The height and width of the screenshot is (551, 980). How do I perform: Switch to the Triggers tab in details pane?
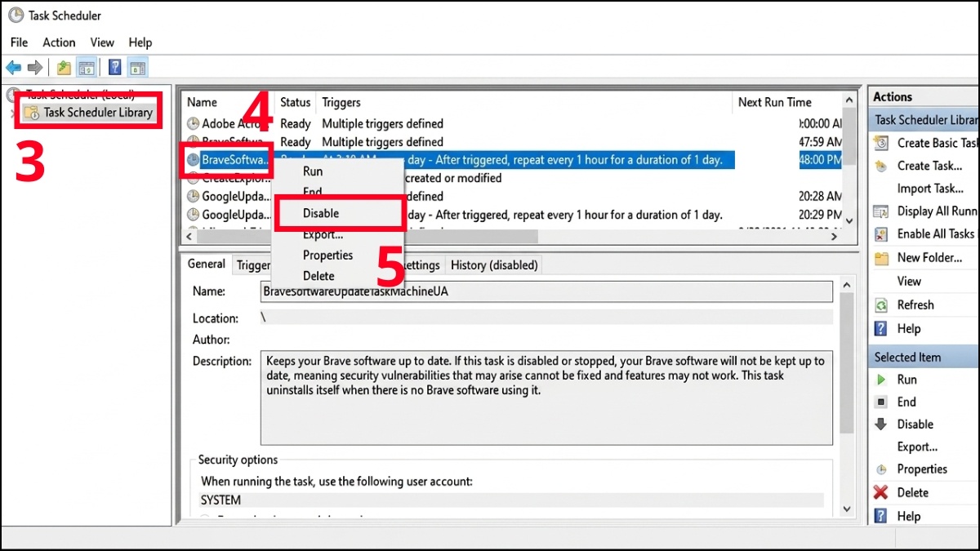coord(254,265)
